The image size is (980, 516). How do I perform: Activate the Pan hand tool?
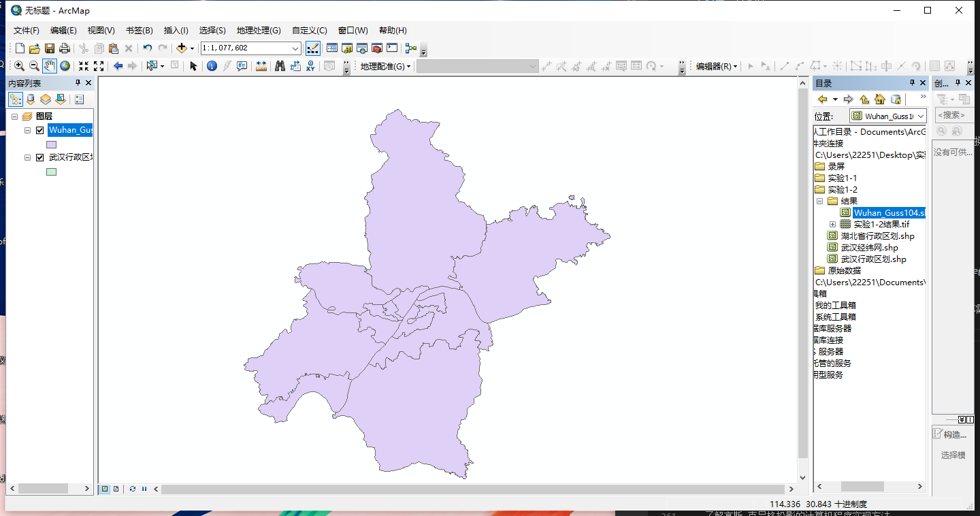50,66
